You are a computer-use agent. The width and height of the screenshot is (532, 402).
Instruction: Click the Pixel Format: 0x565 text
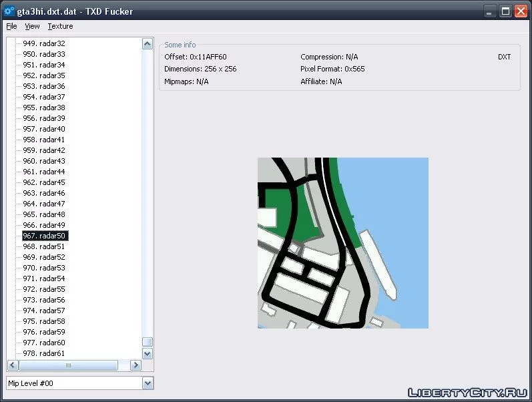click(332, 69)
